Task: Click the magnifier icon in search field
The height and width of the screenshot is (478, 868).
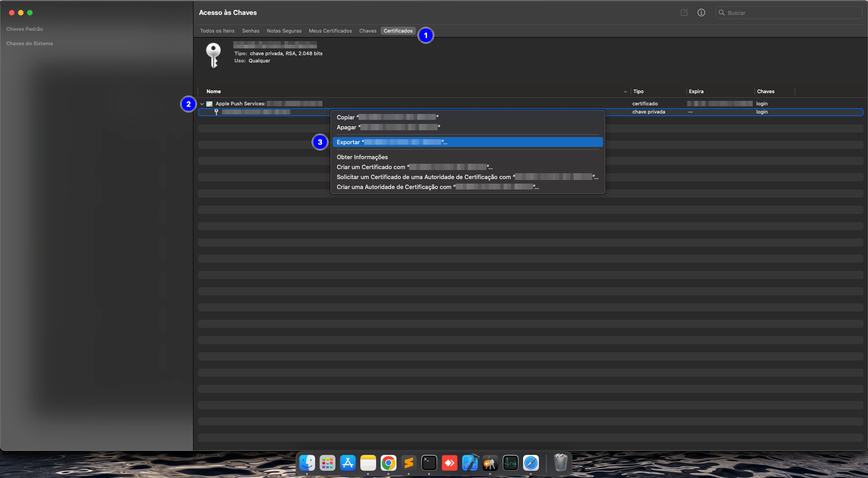Action: [x=722, y=13]
